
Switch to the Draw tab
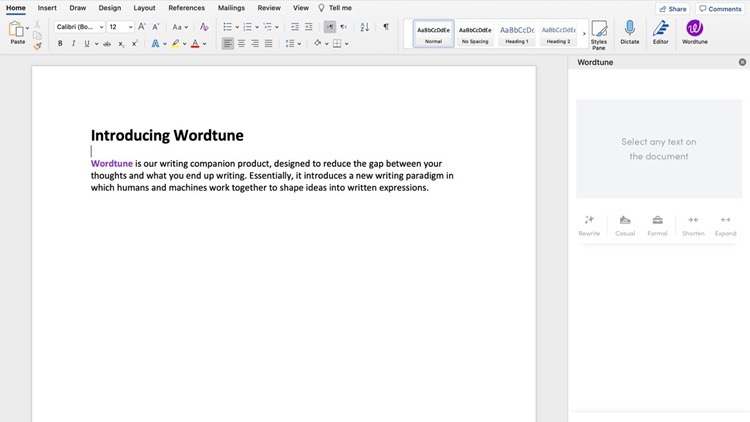(x=77, y=8)
